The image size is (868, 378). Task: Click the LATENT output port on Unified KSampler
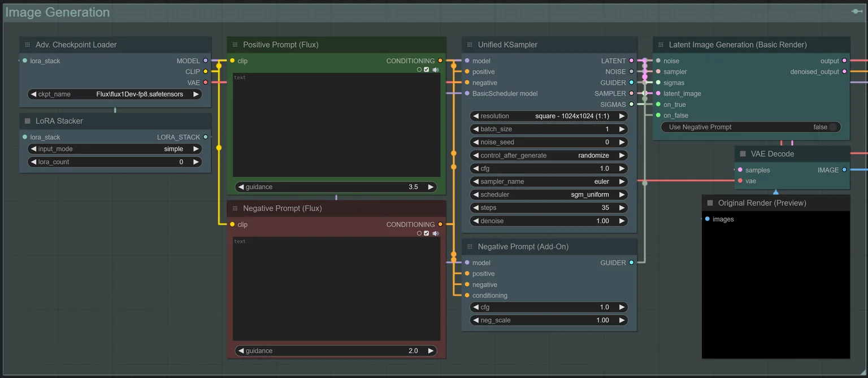pos(631,60)
